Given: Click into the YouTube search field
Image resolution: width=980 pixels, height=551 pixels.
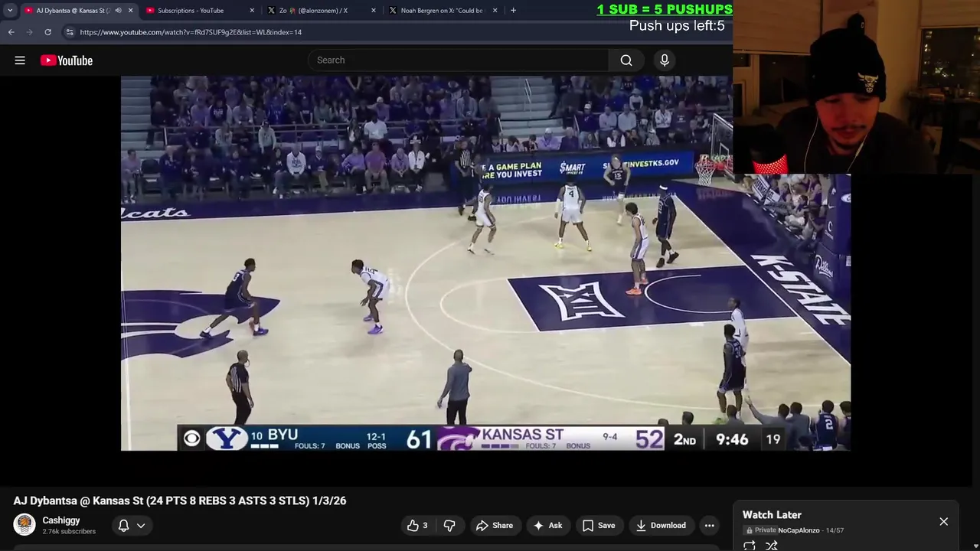Looking at the screenshot, I should [459, 60].
